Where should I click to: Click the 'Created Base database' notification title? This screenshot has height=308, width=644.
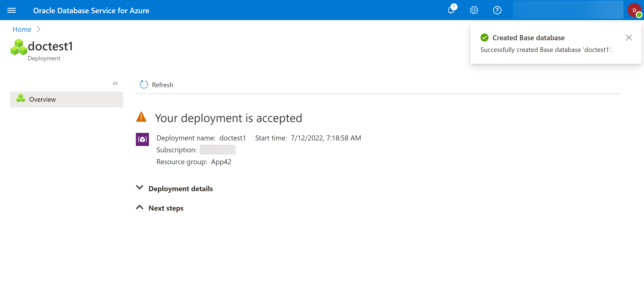pyautogui.click(x=528, y=38)
